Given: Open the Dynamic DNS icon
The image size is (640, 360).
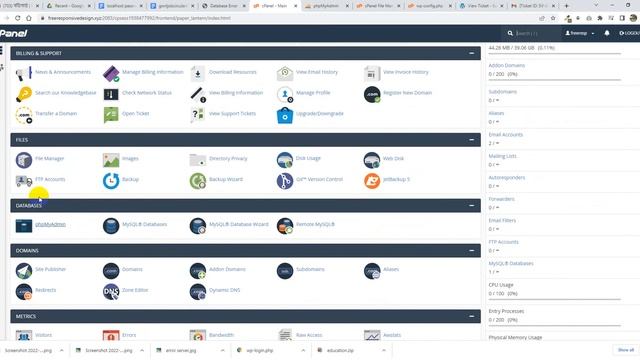Looking at the screenshot, I should [x=198, y=291].
